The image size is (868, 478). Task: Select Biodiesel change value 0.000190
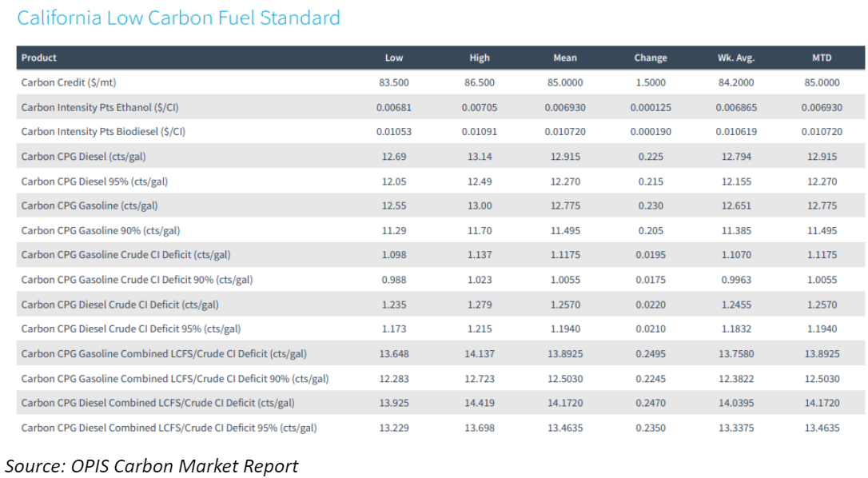coord(651,132)
